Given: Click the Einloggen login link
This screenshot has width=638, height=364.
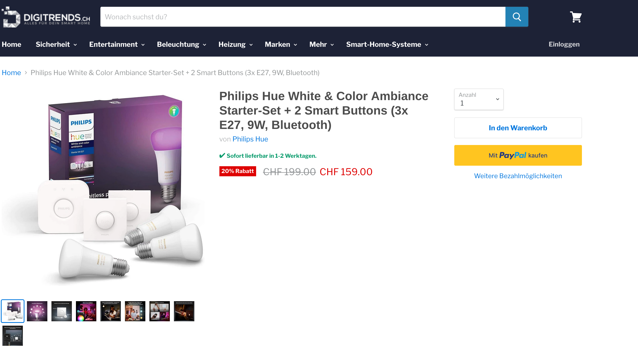Looking at the screenshot, I should pyautogui.click(x=564, y=44).
